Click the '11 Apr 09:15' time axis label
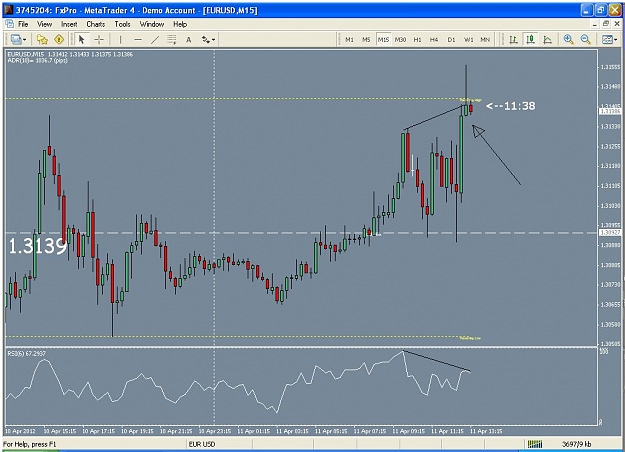 [409, 431]
